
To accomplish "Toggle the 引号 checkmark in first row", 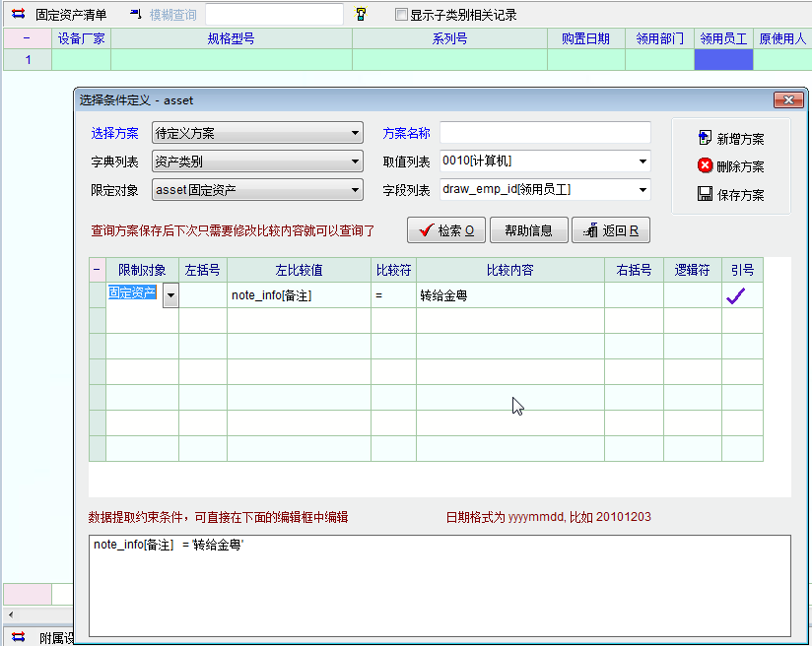I will coord(735,294).
